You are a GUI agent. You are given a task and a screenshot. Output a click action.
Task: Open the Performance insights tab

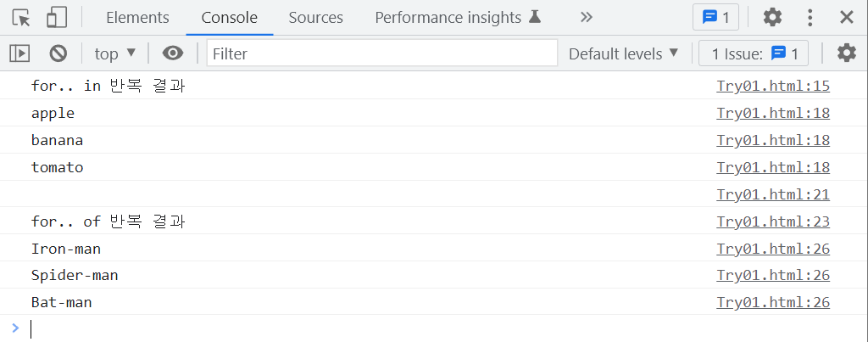coord(457,18)
